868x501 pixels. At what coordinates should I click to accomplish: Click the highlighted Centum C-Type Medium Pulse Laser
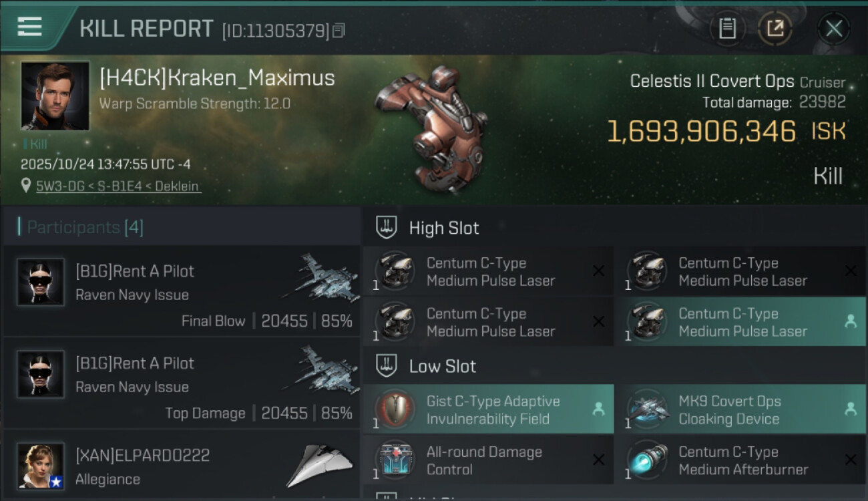click(740, 322)
